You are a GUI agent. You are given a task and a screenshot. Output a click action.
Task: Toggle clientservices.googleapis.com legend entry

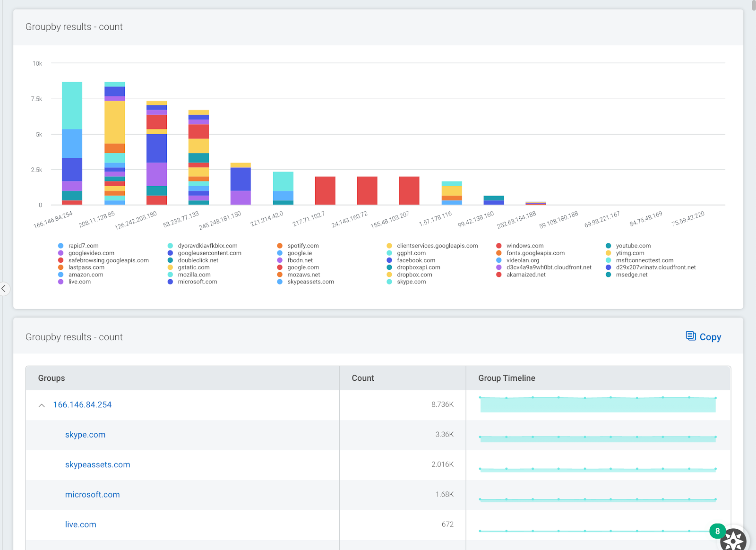coord(437,246)
